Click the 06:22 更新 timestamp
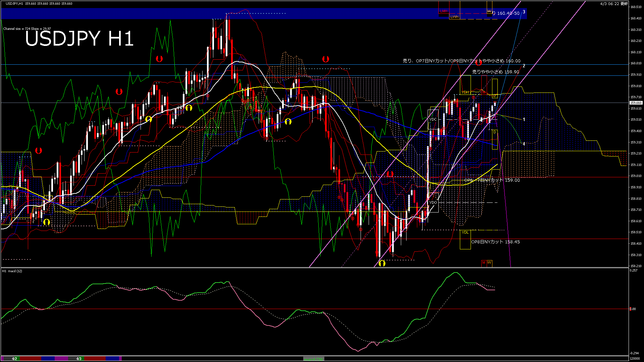 click(614, 4)
